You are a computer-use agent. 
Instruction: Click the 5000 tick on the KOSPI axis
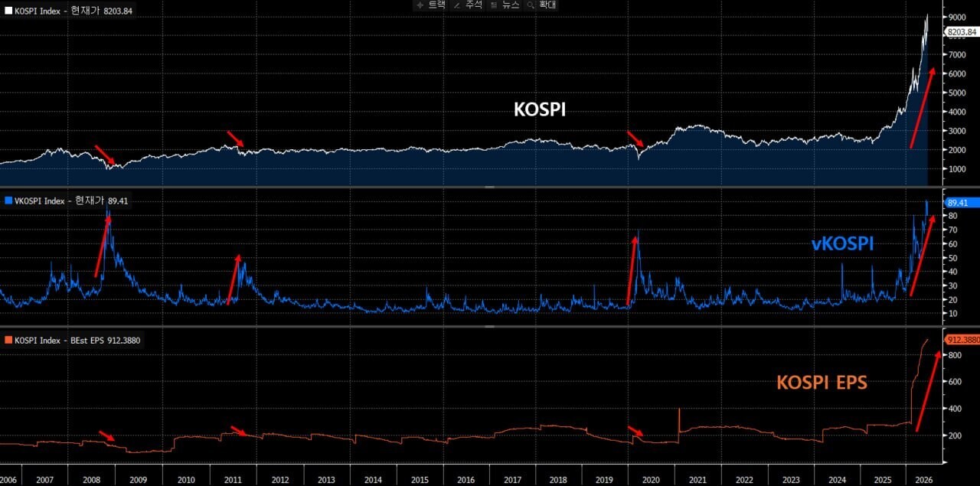point(957,93)
